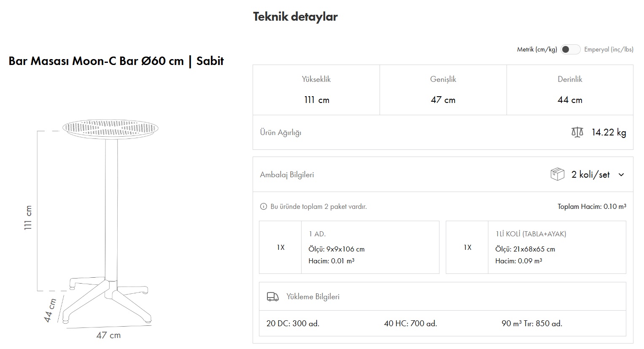This screenshot has width=644, height=349.
Task: Toggle the Metrik/Emperyal unit switch
Action: [570, 49]
